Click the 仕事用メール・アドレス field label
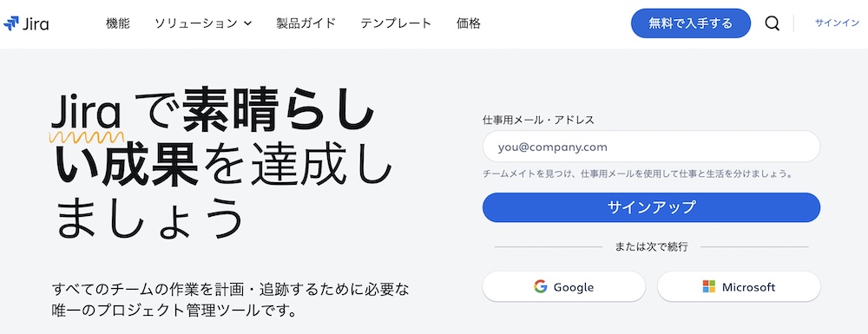Screen dimensions: 868x334 tap(539, 120)
